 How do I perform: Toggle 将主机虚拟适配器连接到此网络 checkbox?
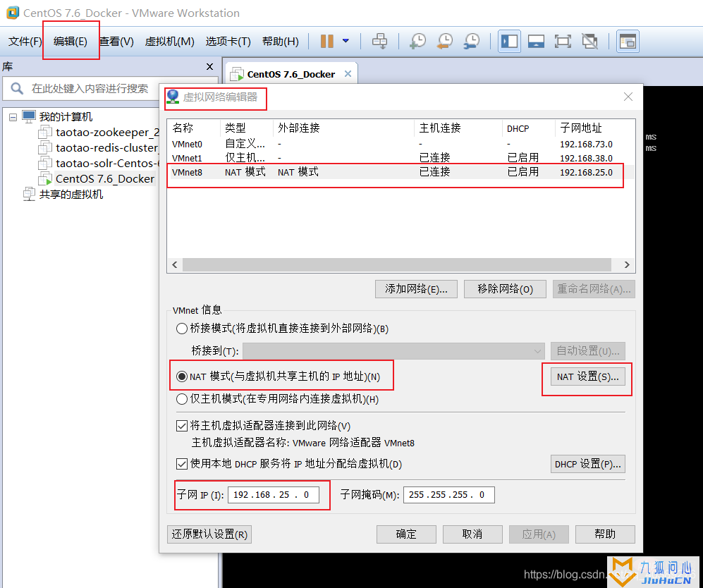click(182, 426)
